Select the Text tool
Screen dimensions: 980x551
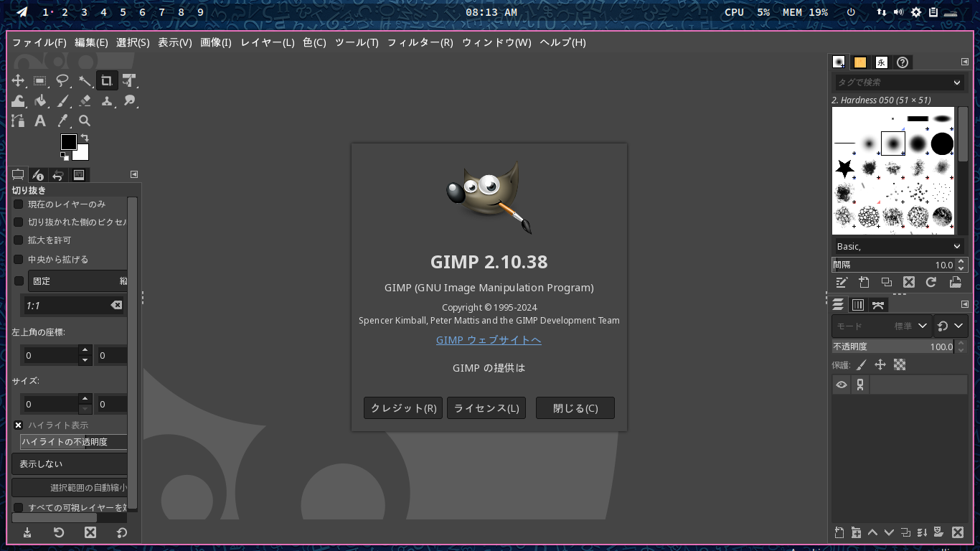[41, 121]
